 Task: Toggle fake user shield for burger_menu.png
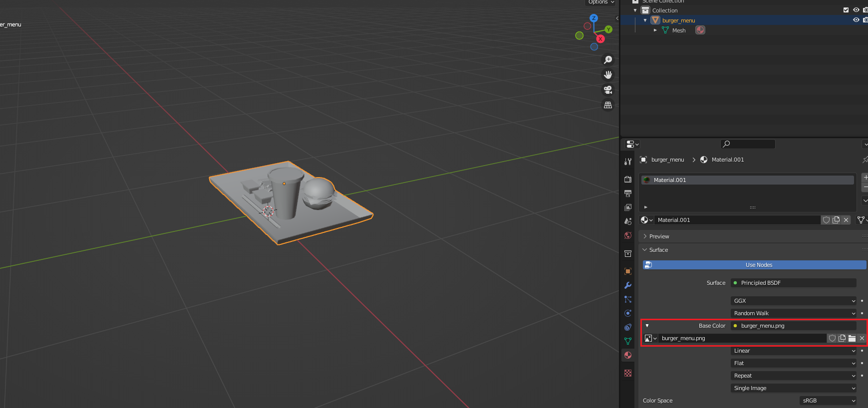pyautogui.click(x=832, y=338)
